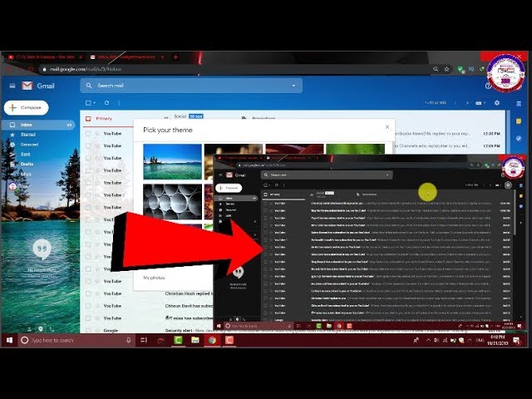Click the IQ extension icon in Chrome

(471, 69)
